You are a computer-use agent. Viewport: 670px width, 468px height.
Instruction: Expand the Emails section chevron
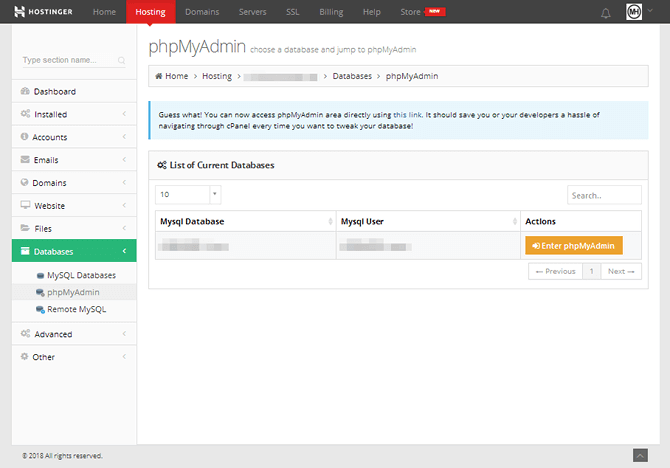(124, 159)
